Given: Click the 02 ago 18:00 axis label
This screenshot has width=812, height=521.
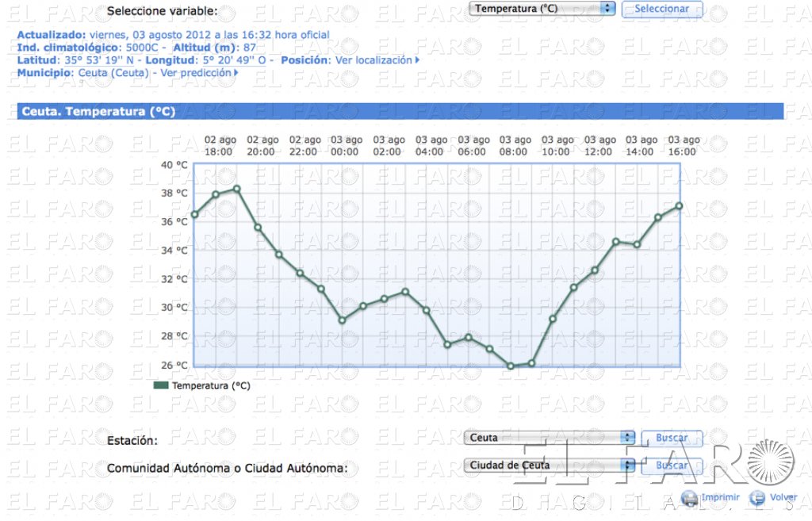Looking at the screenshot, I should pyautogui.click(x=220, y=146).
